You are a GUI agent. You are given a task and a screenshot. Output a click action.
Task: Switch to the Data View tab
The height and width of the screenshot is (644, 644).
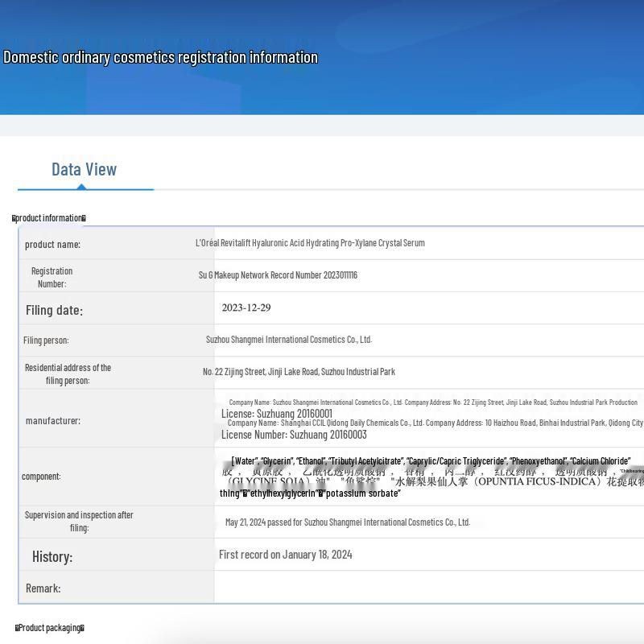click(x=85, y=169)
